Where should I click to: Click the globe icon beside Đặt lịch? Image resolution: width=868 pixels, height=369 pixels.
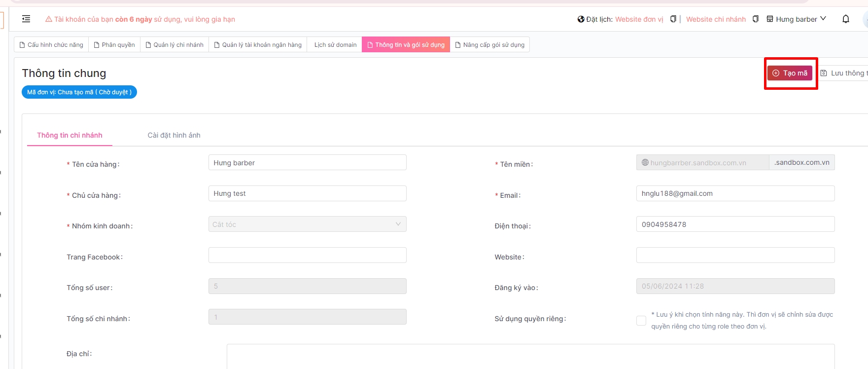pyautogui.click(x=581, y=19)
